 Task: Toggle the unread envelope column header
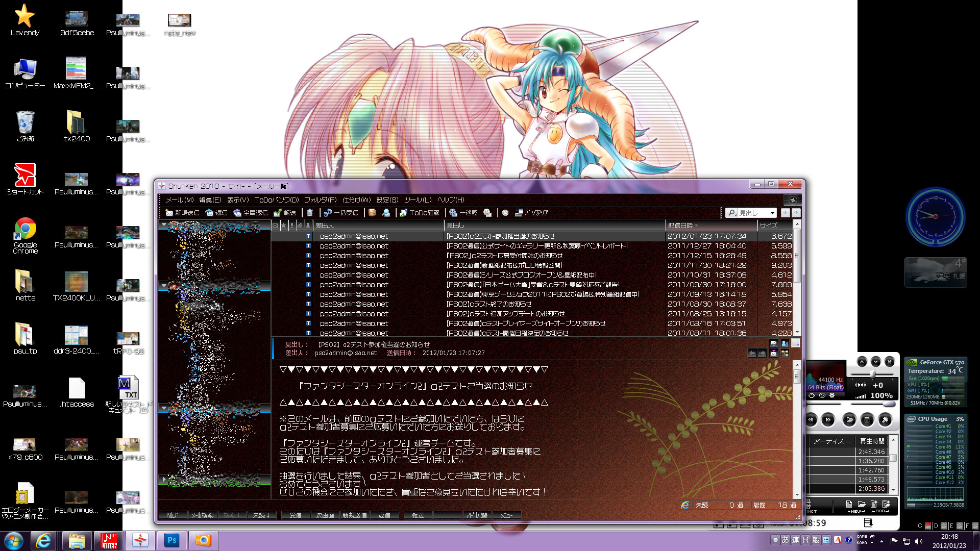tap(276, 225)
